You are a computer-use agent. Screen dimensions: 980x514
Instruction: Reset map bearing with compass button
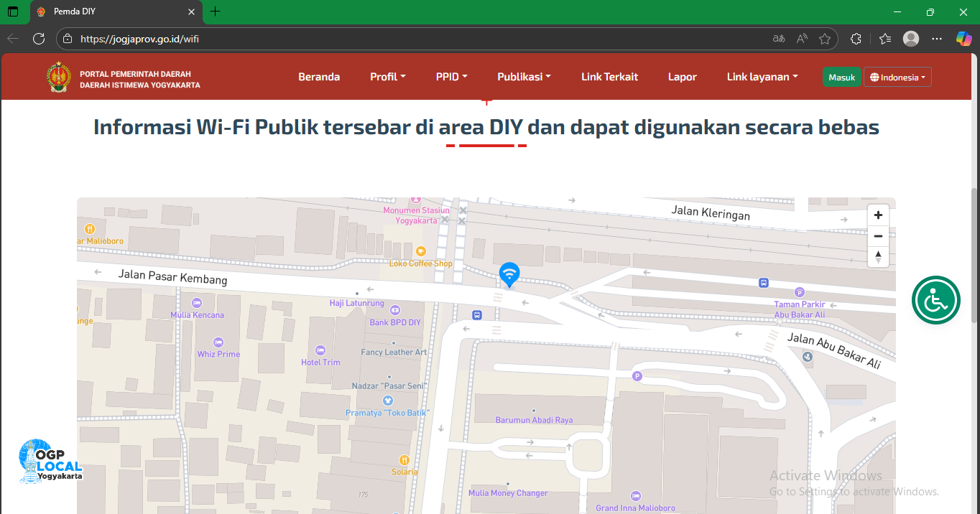click(877, 256)
